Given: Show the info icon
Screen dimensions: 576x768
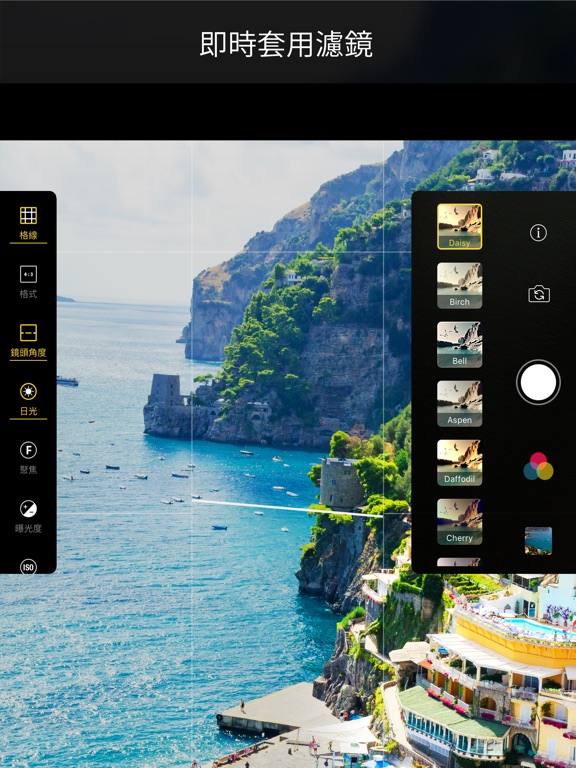Looking at the screenshot, I should click(x=538, y=233).
